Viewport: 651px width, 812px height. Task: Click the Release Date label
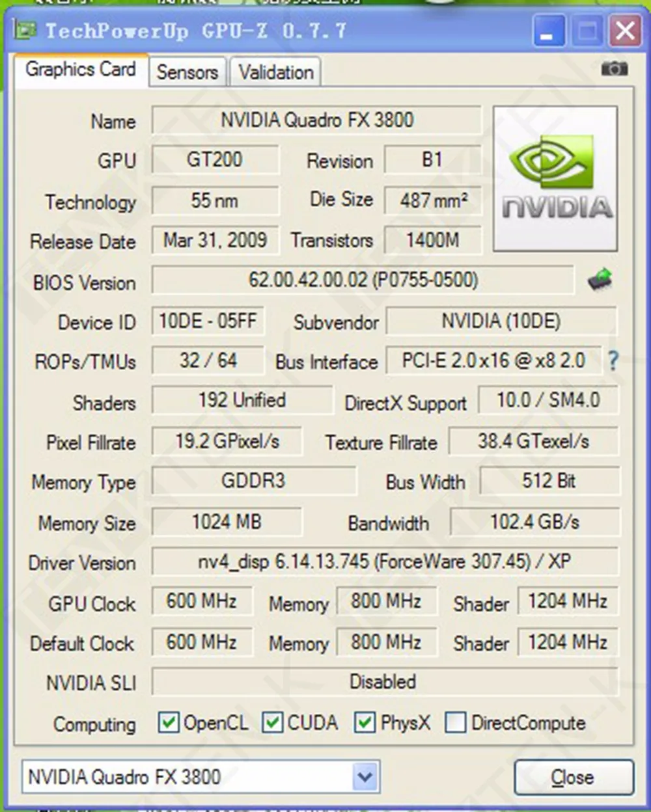pyautogui.click(x=83, y=241)
